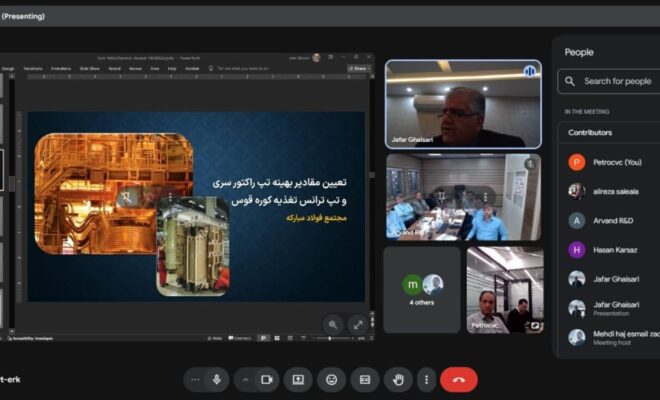The width and height of the screenshot is (660, 400).
Task: Expand the shared presentation to fullscreen
Action: tap(358, 324)
